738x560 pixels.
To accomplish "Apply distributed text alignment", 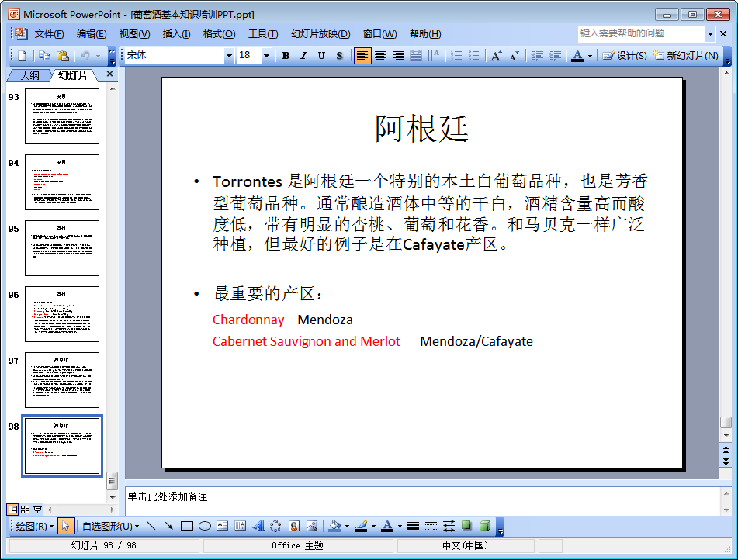I will (416, 56).
